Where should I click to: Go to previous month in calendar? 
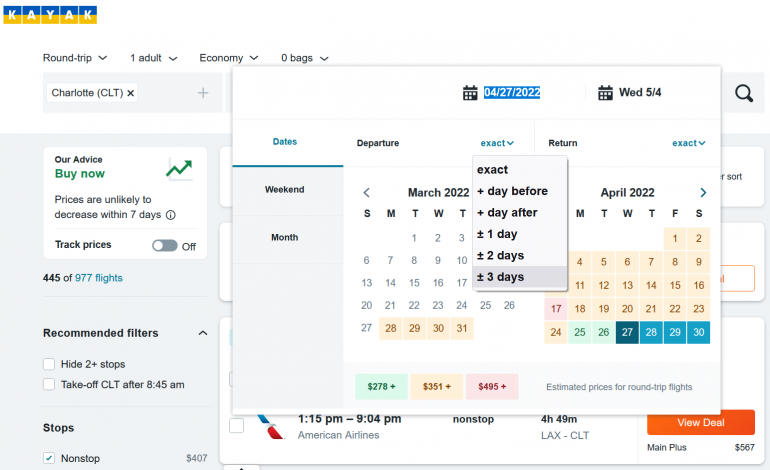(367, 193)
